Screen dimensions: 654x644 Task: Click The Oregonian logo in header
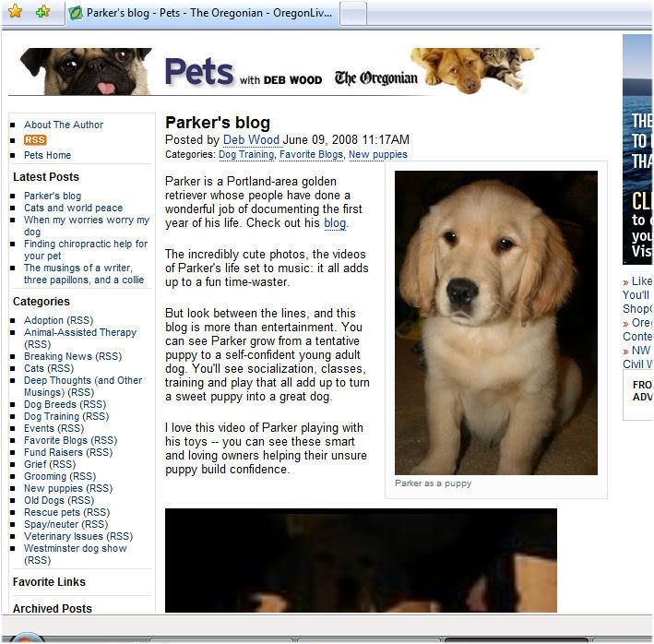[375, 78]
